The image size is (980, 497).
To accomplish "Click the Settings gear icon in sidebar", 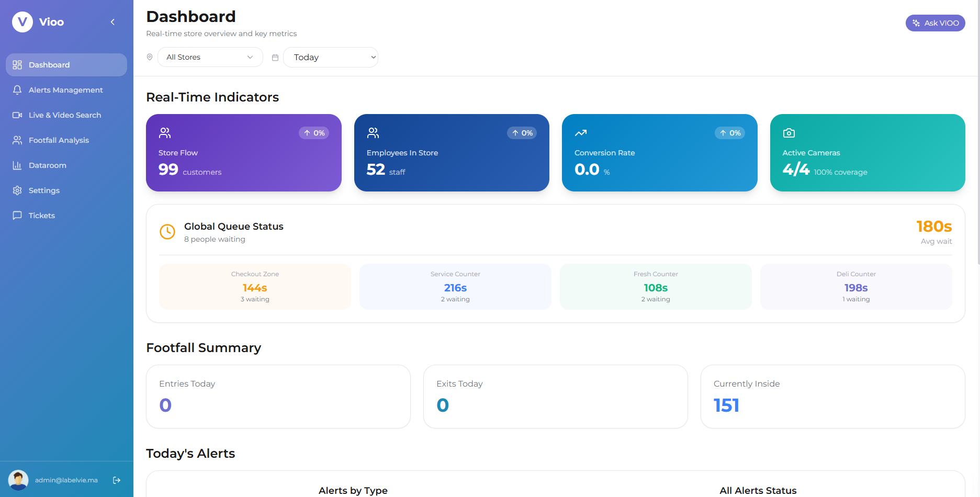I will click(x=17, y=190).
